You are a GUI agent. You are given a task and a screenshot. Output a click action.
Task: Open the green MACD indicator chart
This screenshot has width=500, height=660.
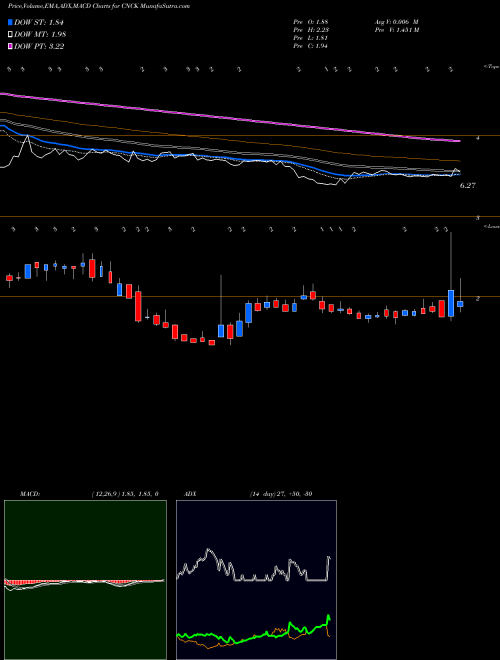click(x=85, y=580)
